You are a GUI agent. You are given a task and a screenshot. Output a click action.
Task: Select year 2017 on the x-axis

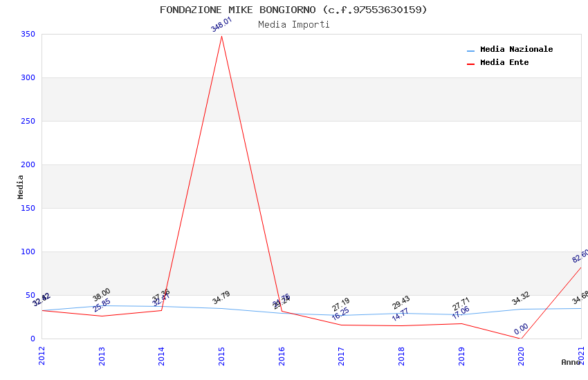(341, 356)
